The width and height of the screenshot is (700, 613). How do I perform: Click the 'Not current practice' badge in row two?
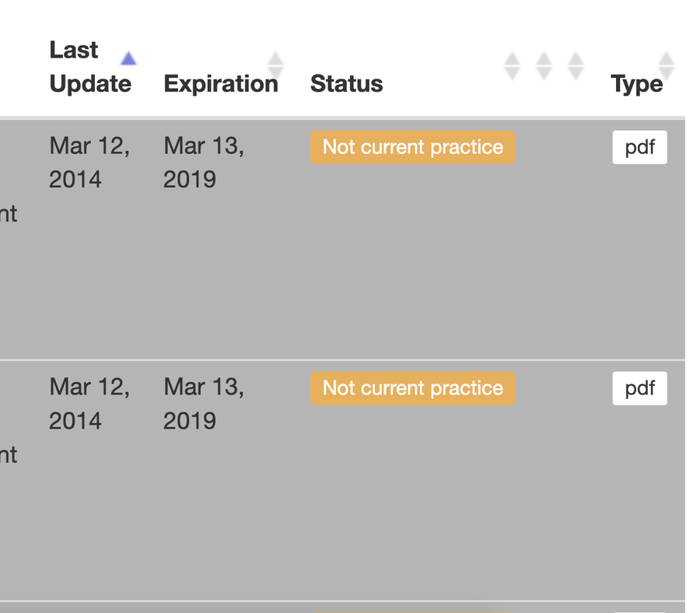(412, 388)
